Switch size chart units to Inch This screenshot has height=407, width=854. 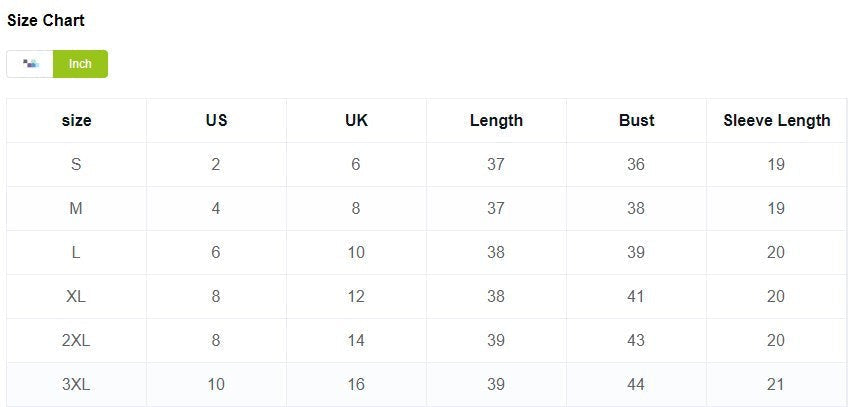80,64
